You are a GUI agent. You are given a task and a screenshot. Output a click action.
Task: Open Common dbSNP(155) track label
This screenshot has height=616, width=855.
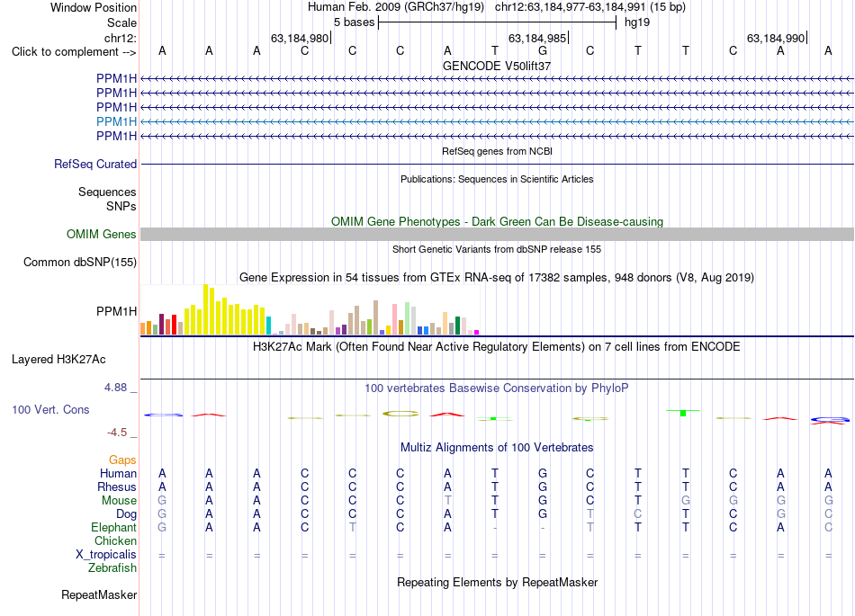pyautogui.click(x=80, y=262)
